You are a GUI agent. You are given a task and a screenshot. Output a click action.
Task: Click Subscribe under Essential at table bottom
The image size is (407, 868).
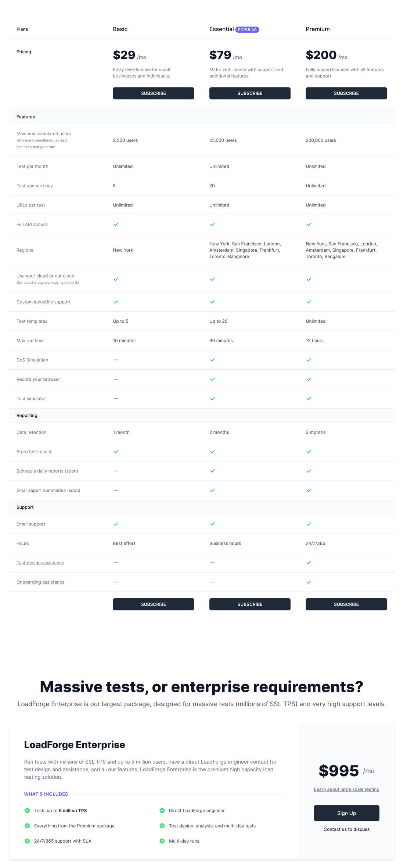[249, 604]
